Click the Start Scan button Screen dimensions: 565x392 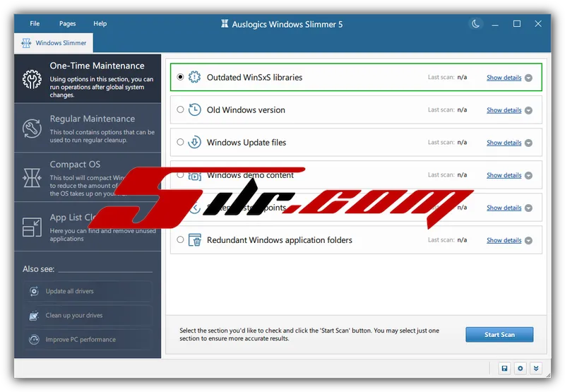pyautogui.click(x=499, y=334)
